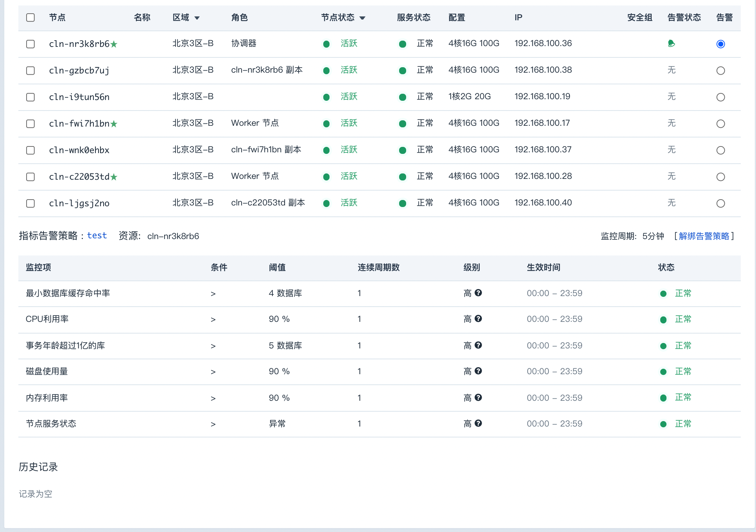Click node name cln-wnk0ehbx

[x=79, y=150]
